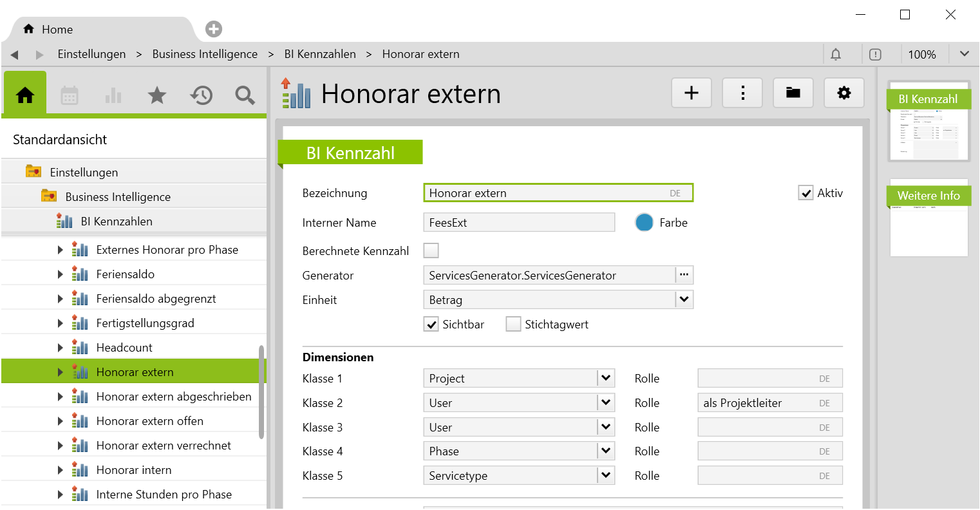Click the notification bell icon
This screenshot has width=980, height=510.
click(836, 55)
